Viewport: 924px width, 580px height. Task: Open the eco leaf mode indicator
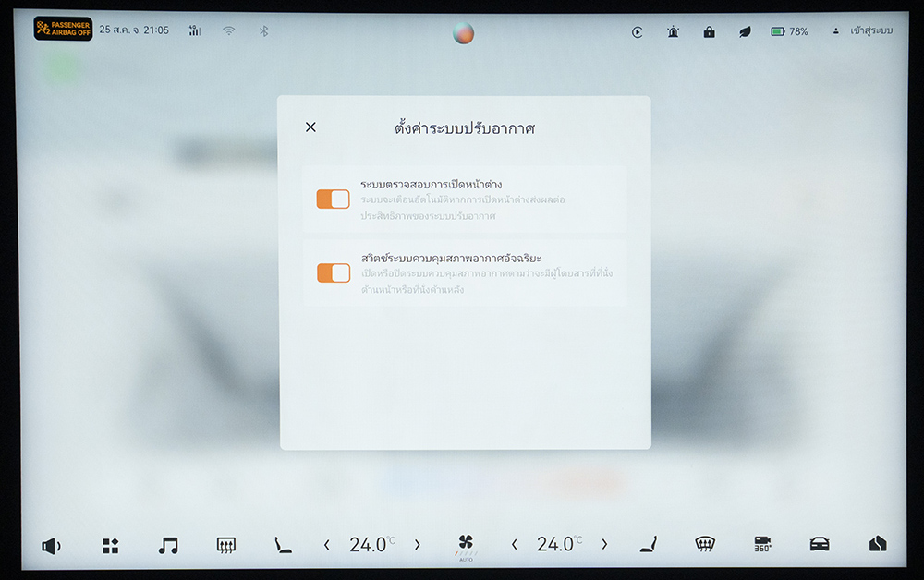pyautogui.click(x=745, y=31)
